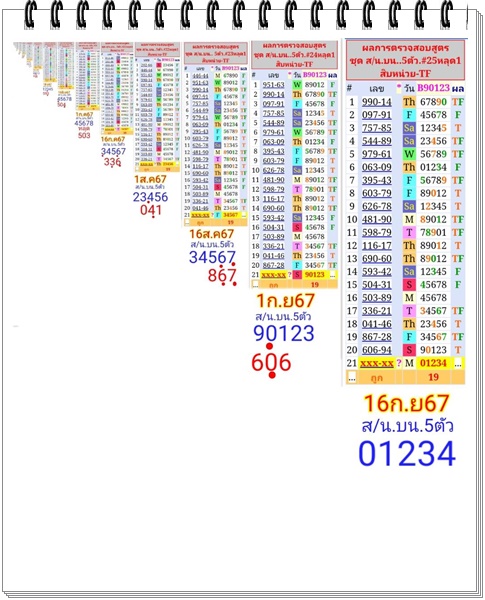The image size is (485, 600).
Task: Open link 867-28 in the #25 table
Action: [x=377, y=337]
